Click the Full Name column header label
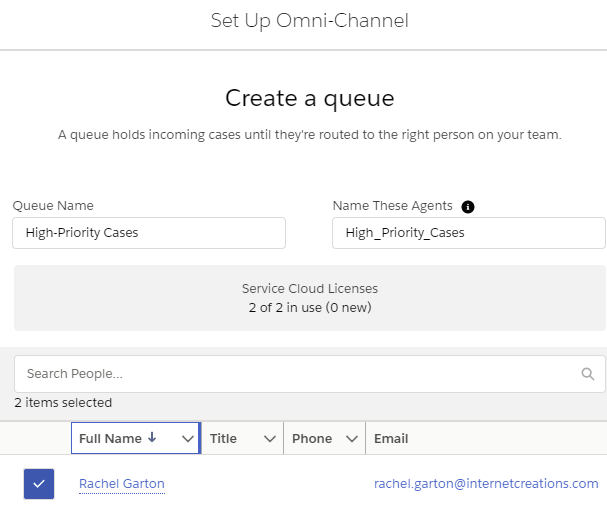The image size is (607, 511). pos(110,439)
